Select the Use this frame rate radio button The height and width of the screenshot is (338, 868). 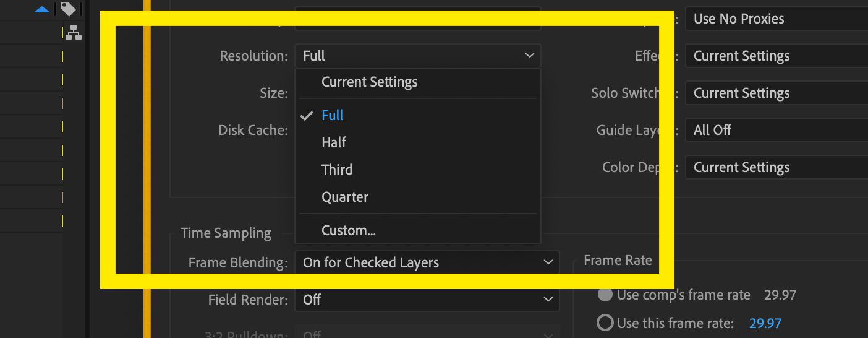click(605, 323)
